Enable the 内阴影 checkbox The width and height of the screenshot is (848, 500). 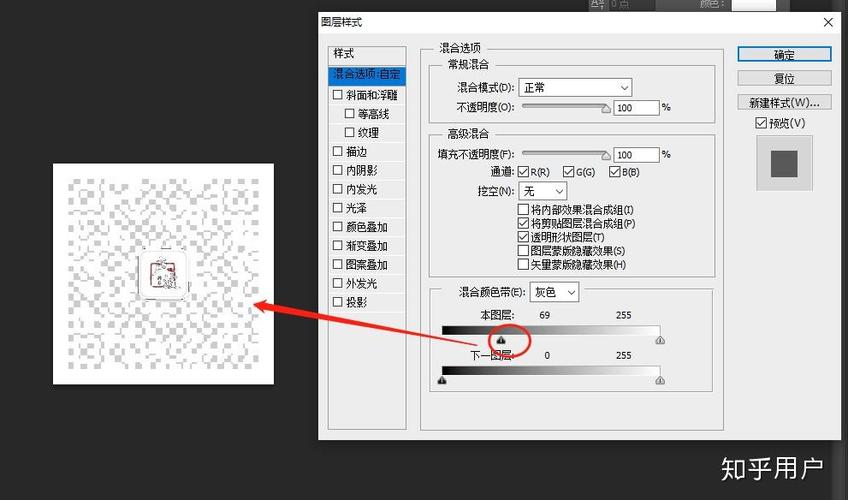point(337,170)
